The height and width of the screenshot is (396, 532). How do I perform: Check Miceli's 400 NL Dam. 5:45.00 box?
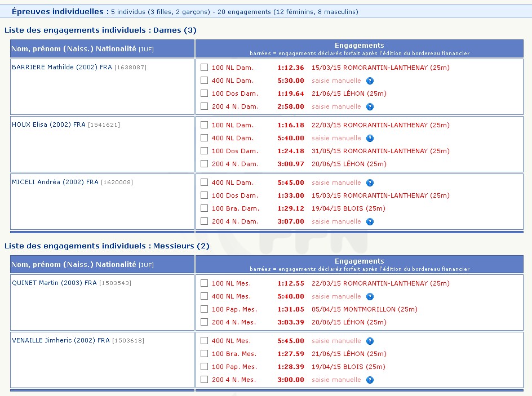coord(204,183)
